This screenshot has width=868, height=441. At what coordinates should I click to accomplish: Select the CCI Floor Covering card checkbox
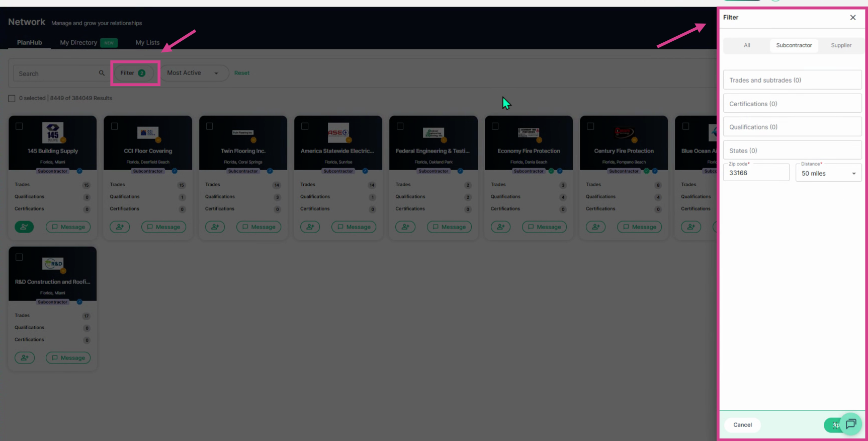[115, 126]
